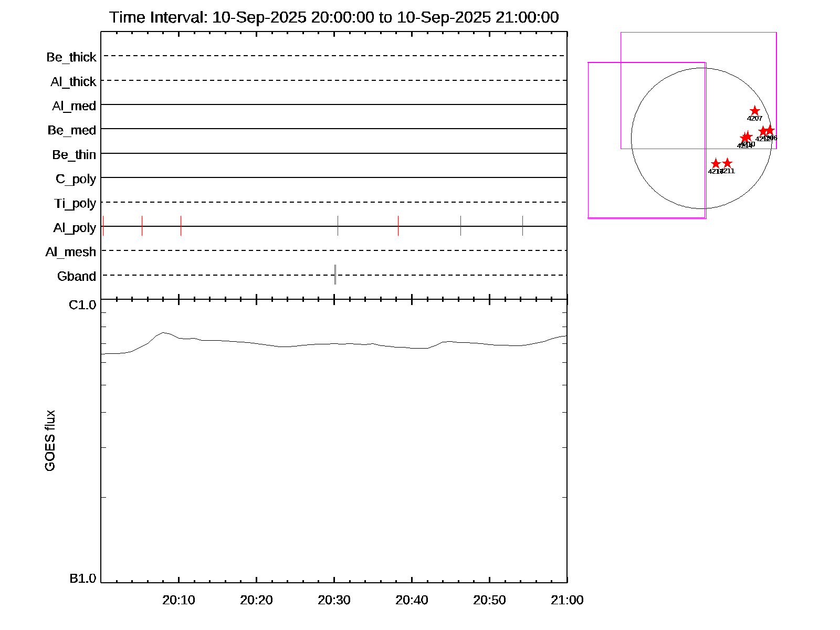The width and height of the screenshot is (840, 630).
Task: Click the red Al_poly marker at 20:10
Action: [181, 226]
